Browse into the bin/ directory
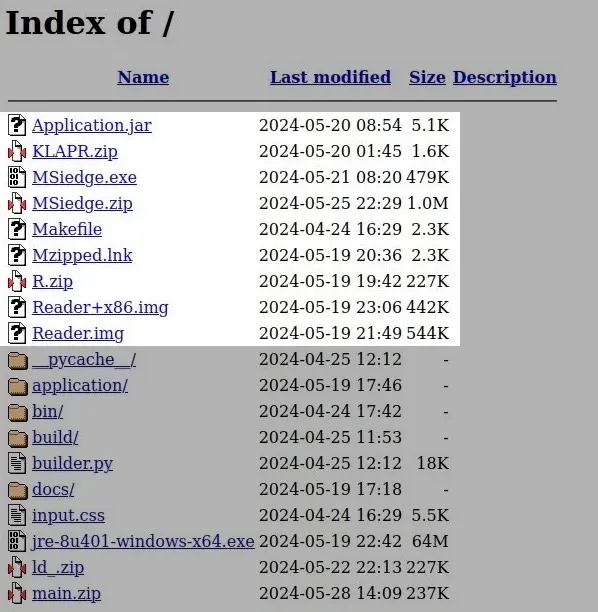 pyautogui.click(x=47, y=411)
